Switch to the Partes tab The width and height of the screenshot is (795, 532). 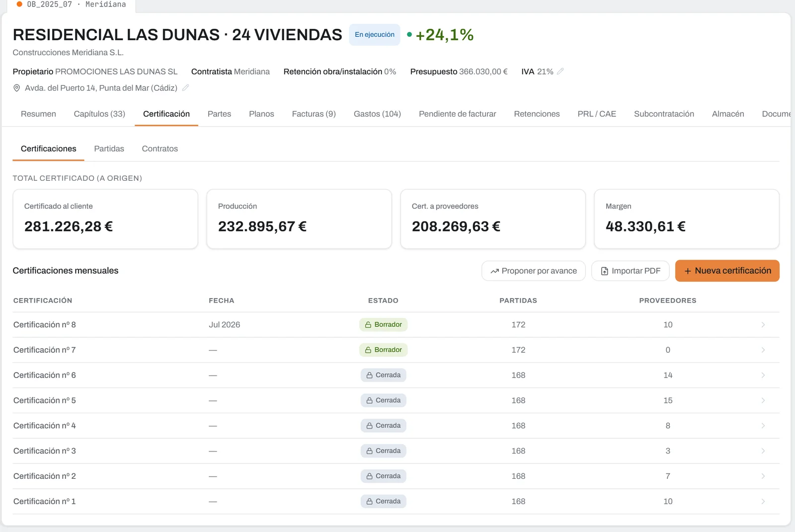[219, 114]
